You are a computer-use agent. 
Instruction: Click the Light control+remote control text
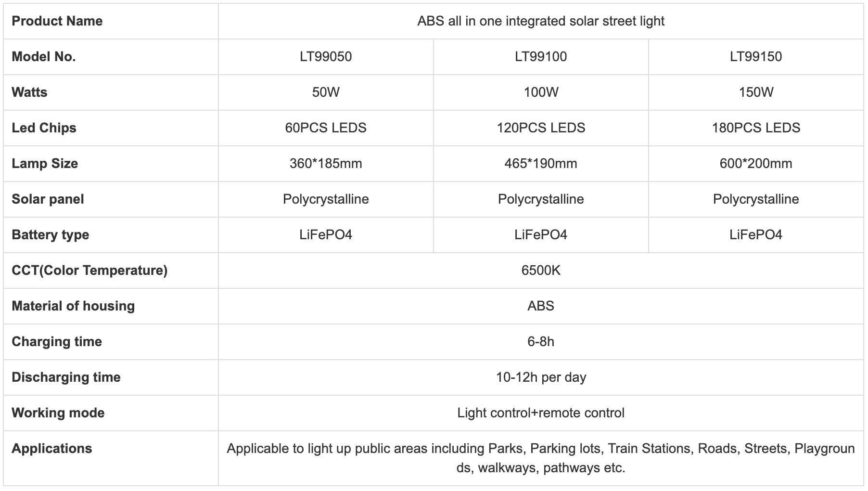(x=541, y=413)
